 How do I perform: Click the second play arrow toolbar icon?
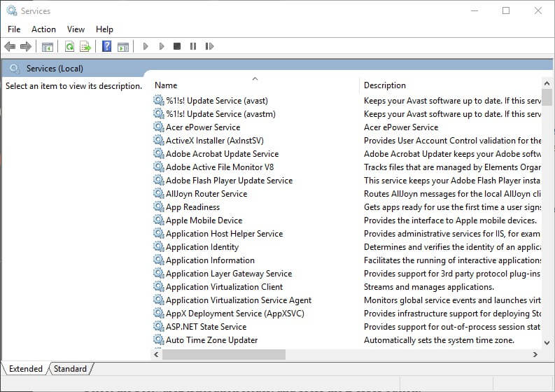pyautogui.click(x=162, y=46)
